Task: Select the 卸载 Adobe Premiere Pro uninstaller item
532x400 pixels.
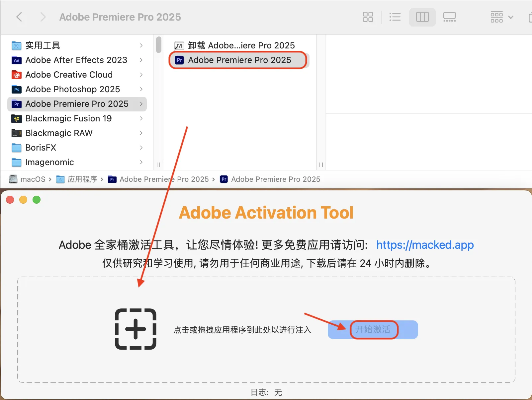Action: point(241,45)
